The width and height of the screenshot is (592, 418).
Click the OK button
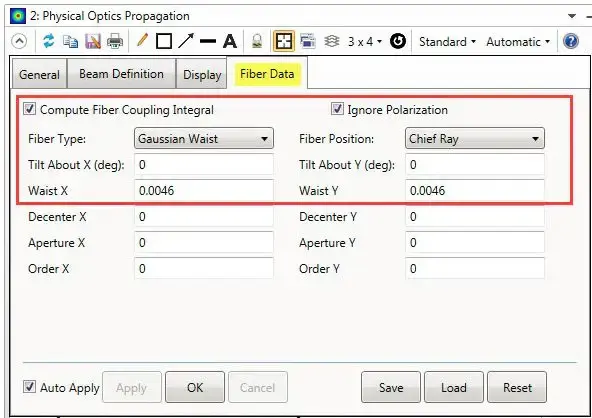tap(195, 387)
